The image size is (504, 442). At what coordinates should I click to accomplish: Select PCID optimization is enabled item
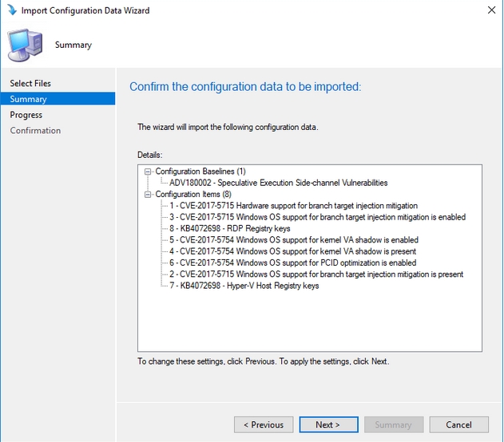[x=292, y=262]
